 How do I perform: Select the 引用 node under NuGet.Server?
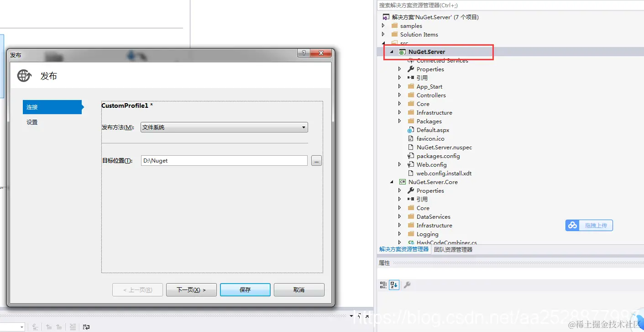pyautogui.click(x=422, y=78)
